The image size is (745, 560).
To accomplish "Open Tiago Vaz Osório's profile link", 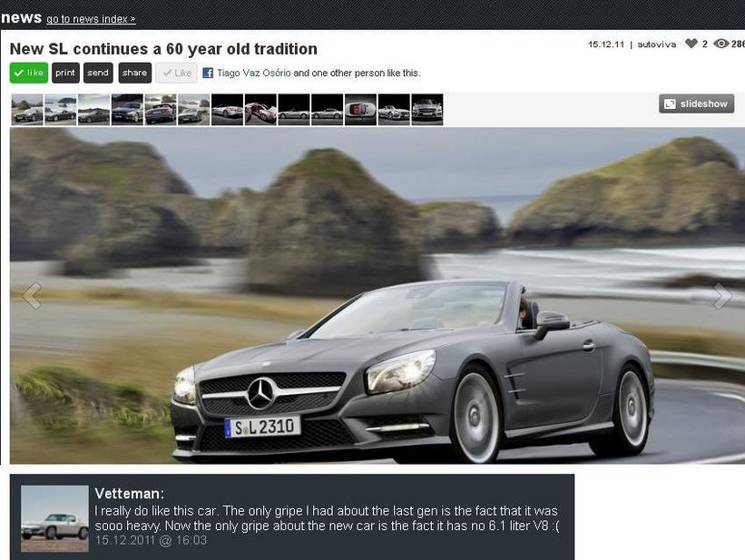I will [254, 73].
